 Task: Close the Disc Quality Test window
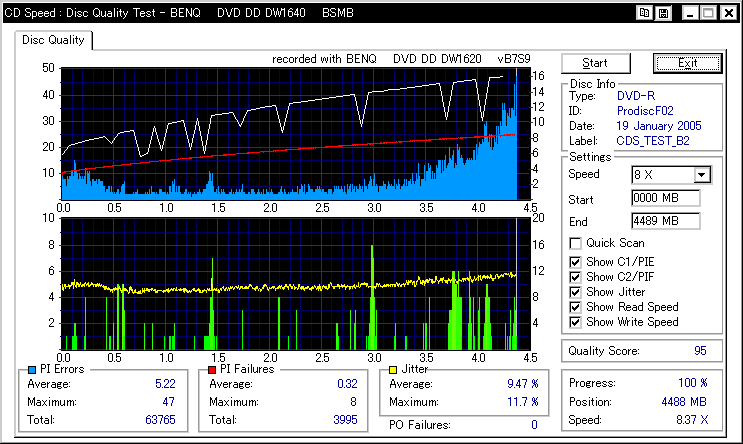pos(729,13)
